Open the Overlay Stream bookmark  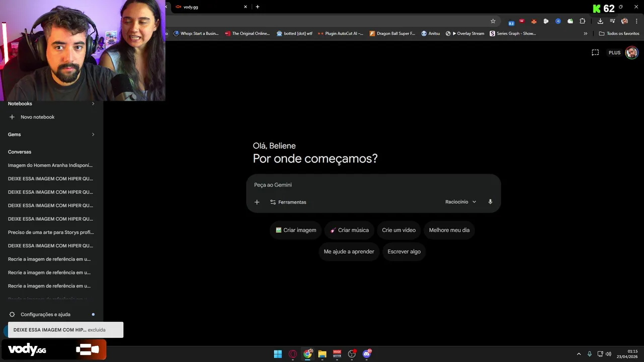coord(465,34)
